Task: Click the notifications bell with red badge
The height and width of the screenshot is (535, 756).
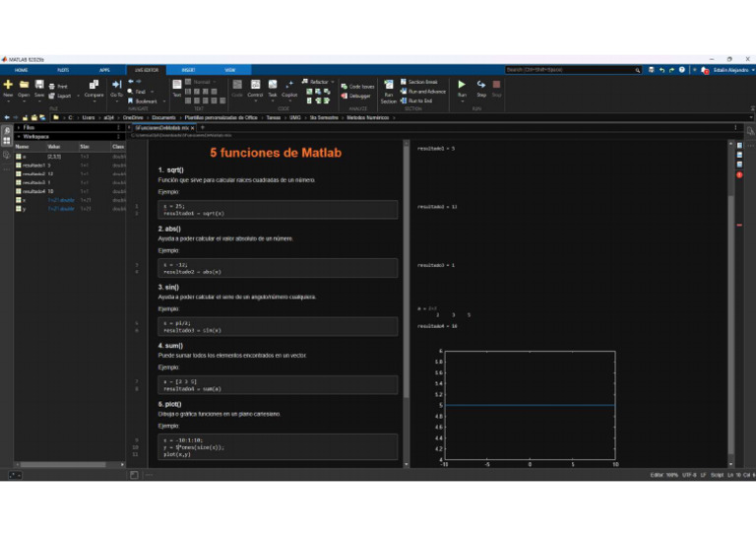Action: 705,70
